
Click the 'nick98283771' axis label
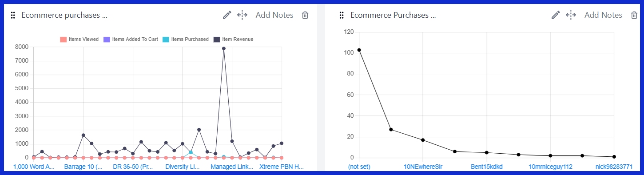615,167
